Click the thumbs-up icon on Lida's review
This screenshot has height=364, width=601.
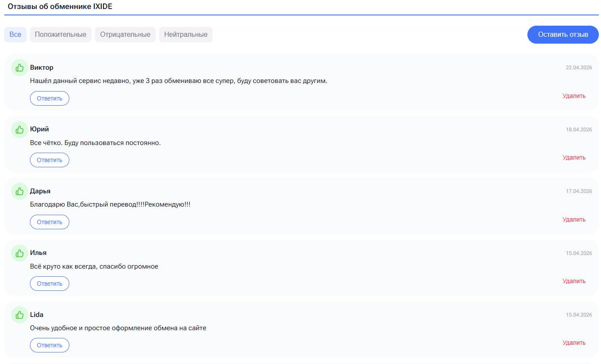pyautogui.click(x=19, y=314)
